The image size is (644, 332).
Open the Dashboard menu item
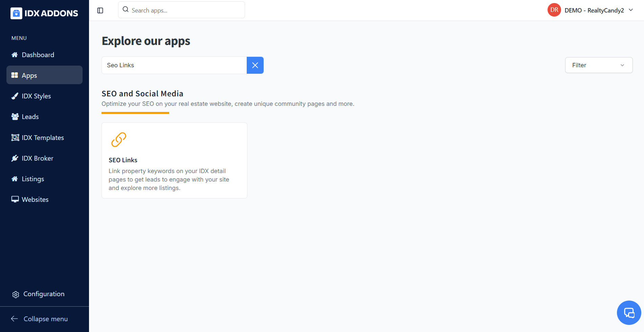(38, 55)
